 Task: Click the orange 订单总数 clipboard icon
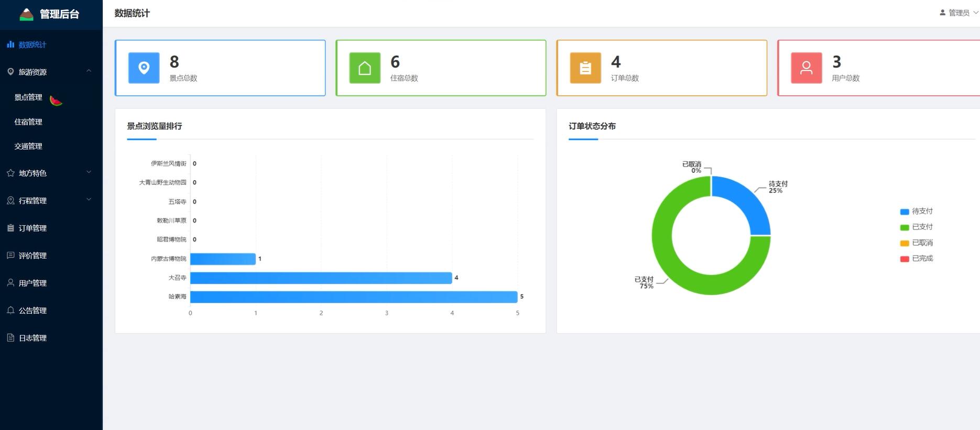585,68
